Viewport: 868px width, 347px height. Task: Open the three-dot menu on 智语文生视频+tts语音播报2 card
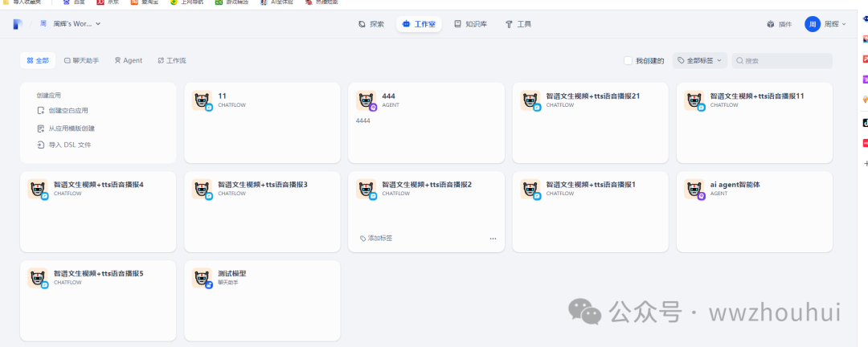click(493, 239)
